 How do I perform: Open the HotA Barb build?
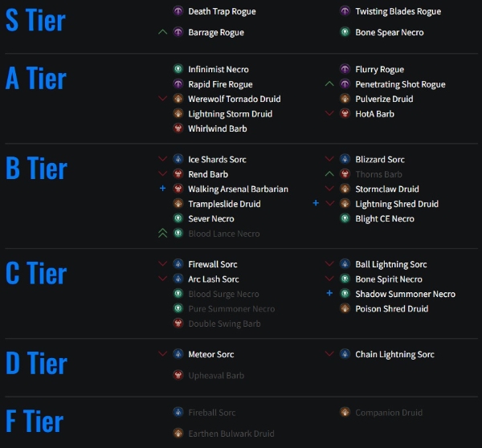374,114
